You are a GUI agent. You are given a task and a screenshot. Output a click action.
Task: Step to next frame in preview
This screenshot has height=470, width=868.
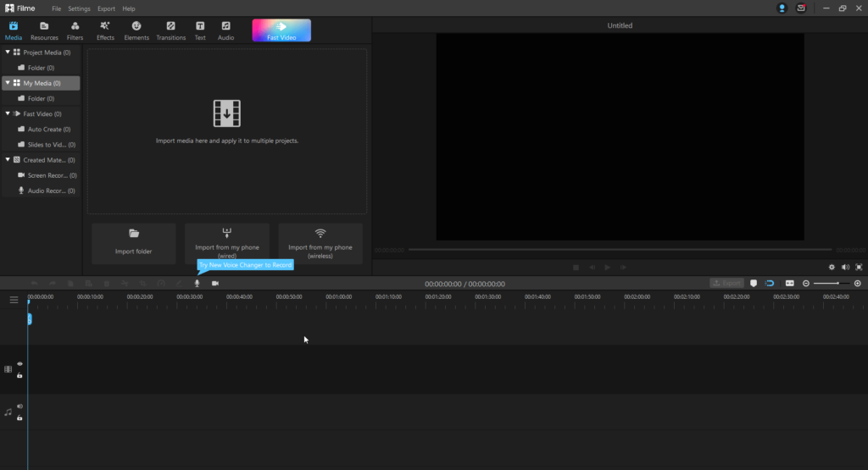tap(623, 267)
